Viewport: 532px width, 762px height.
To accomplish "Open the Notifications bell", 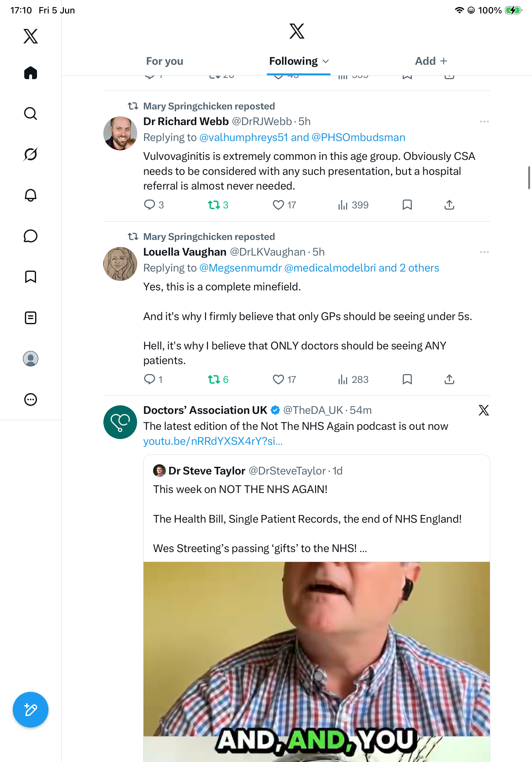I will point(31,195).
